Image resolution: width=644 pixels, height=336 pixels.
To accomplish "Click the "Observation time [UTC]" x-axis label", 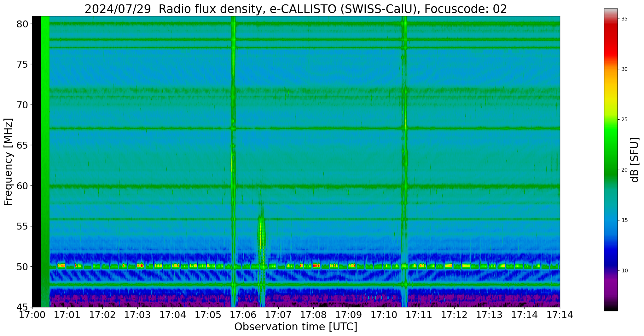I will click(x=296, y=327).
